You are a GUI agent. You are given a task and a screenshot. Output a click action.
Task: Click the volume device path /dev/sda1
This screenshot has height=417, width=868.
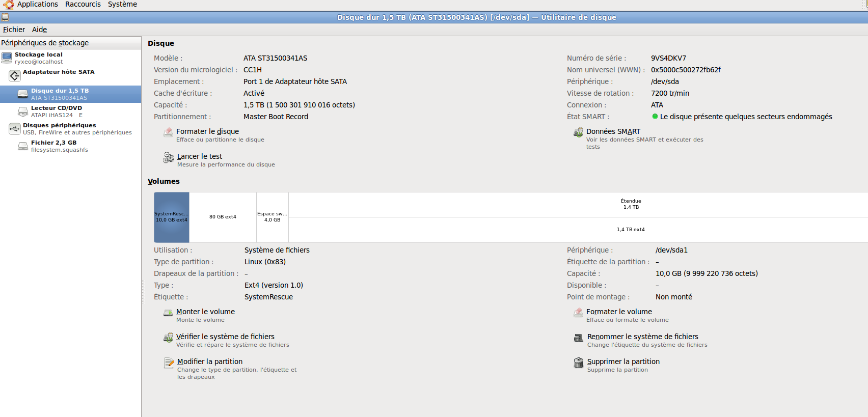click(x=671, y=250)
